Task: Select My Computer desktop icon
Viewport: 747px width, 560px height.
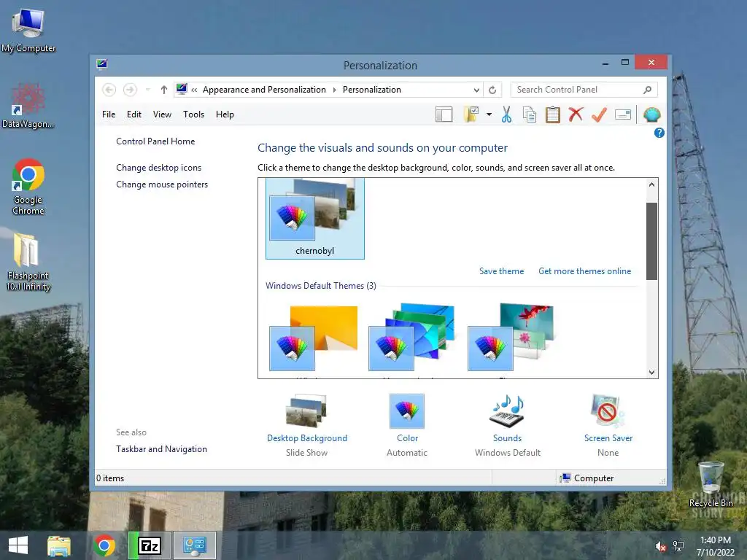Action: (x=28, y=31)
